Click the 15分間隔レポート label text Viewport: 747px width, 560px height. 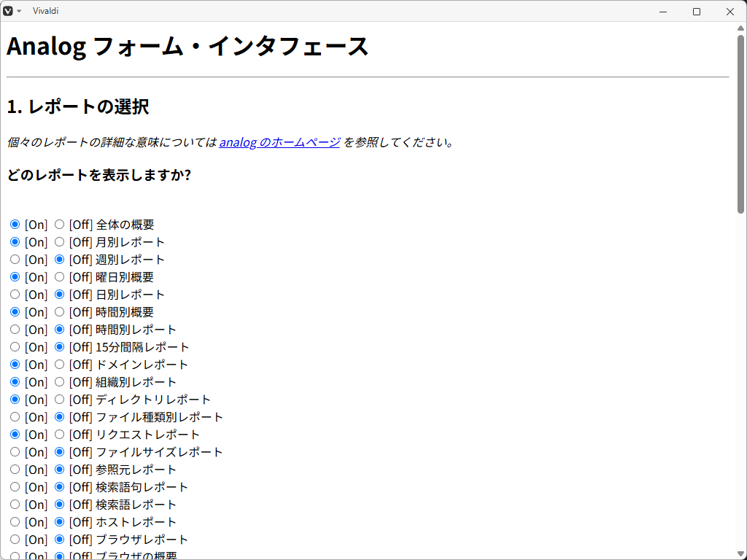pos(142,347)
